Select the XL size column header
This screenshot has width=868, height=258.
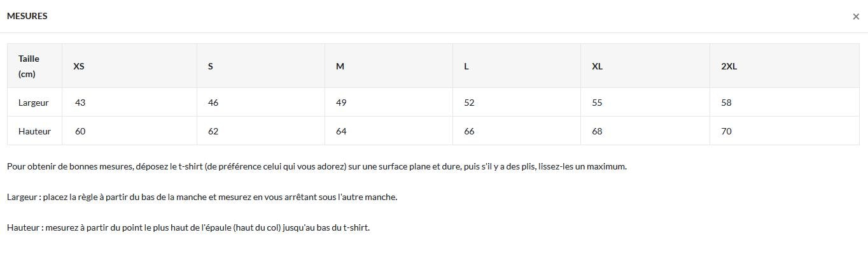tap(597, 66)
